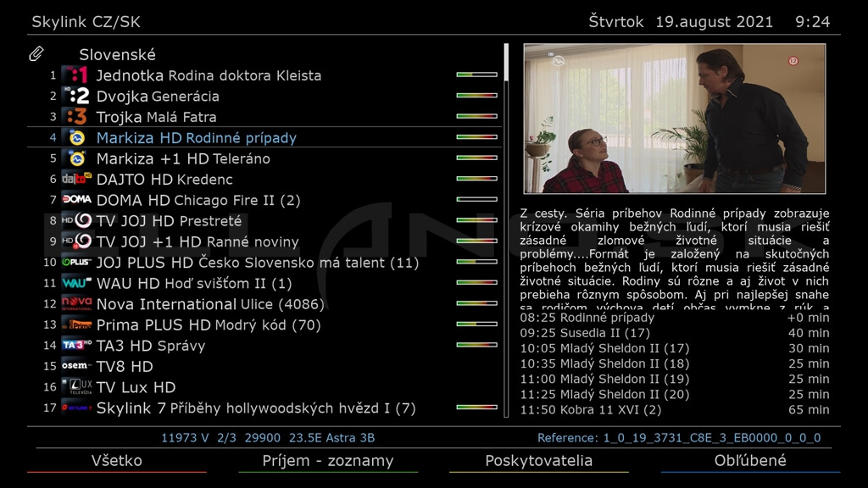Click progress bar for DOMA HD programme
Viewport: 868px width, 488px height.
coord(476,199)
